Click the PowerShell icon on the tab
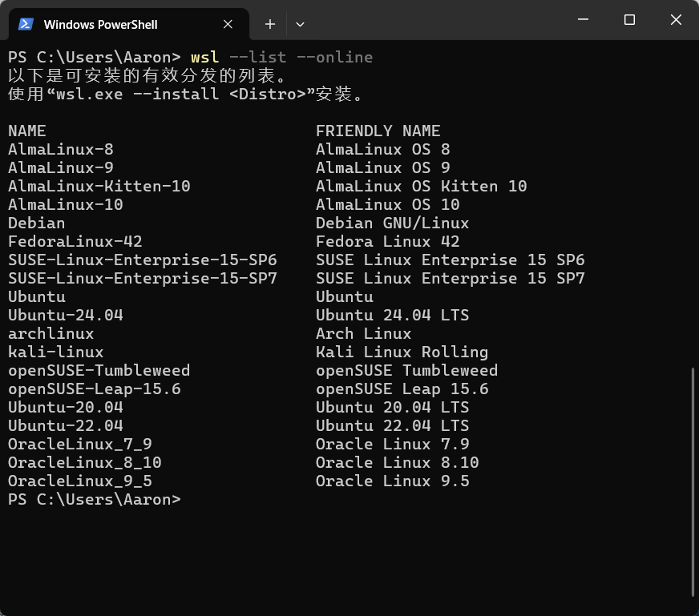 click(x=26, y=24)
